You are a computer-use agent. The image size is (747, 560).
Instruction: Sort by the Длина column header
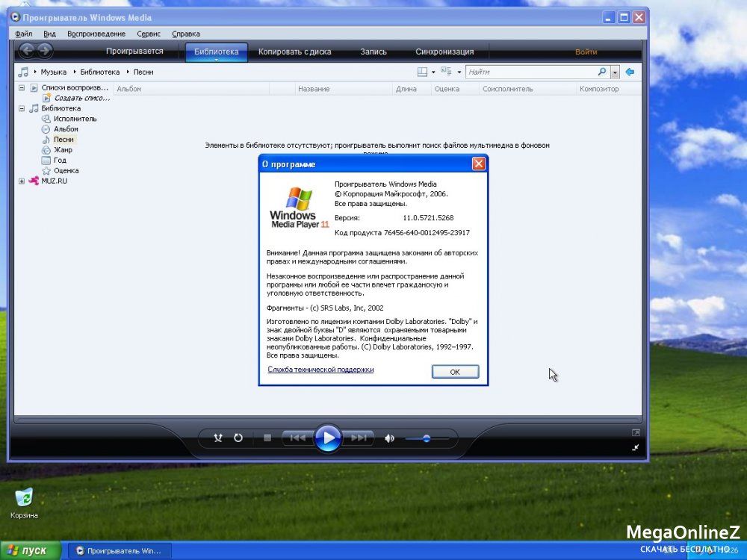[411, 89]
